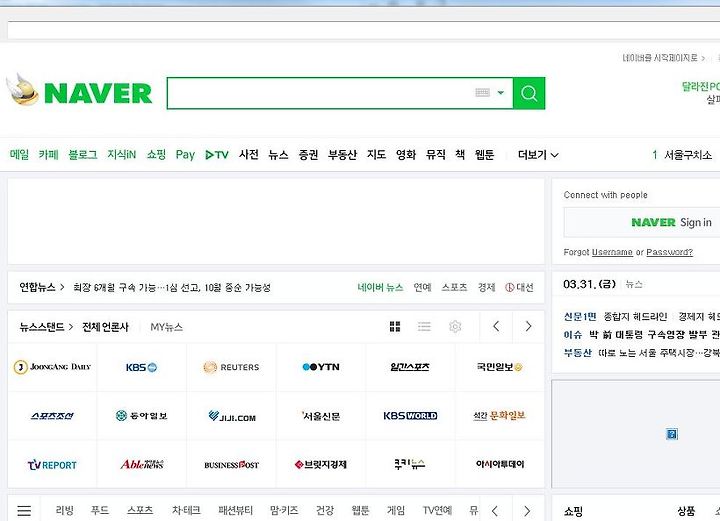
Task: Open the Business Post publisher logo
Action: pyautogui.click(x=231, y=465)
